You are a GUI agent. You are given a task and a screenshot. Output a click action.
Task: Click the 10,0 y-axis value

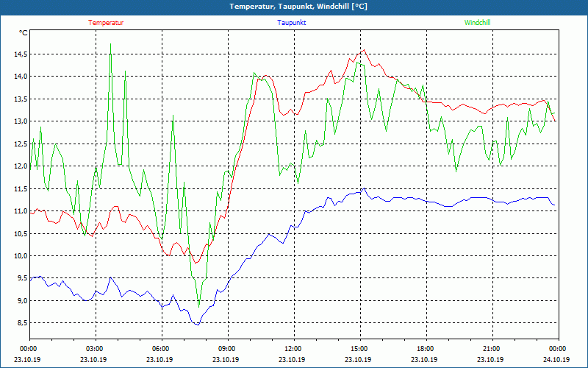click(x=21, y=255)
